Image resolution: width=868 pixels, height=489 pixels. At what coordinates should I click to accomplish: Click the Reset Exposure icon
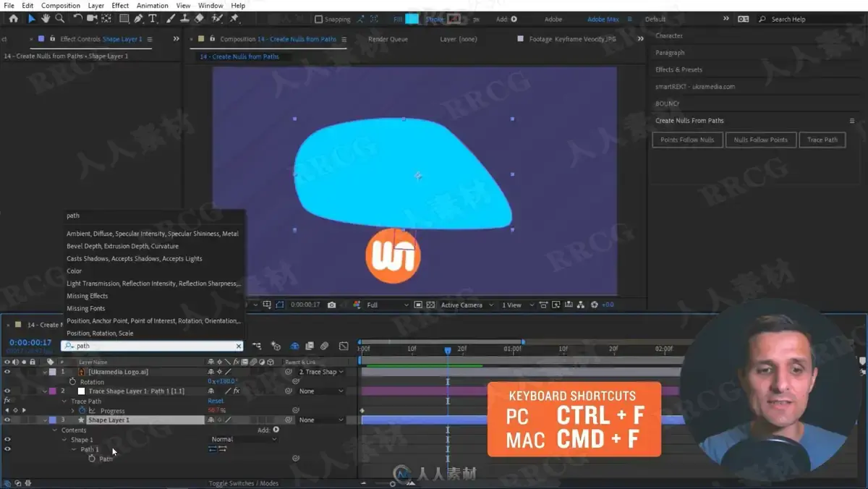point(595,305)
